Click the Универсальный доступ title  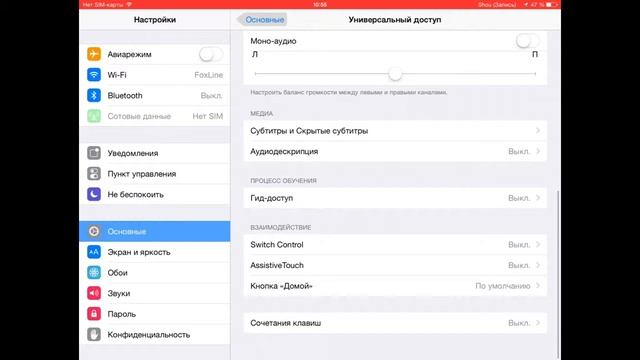(x=395, y=20)
